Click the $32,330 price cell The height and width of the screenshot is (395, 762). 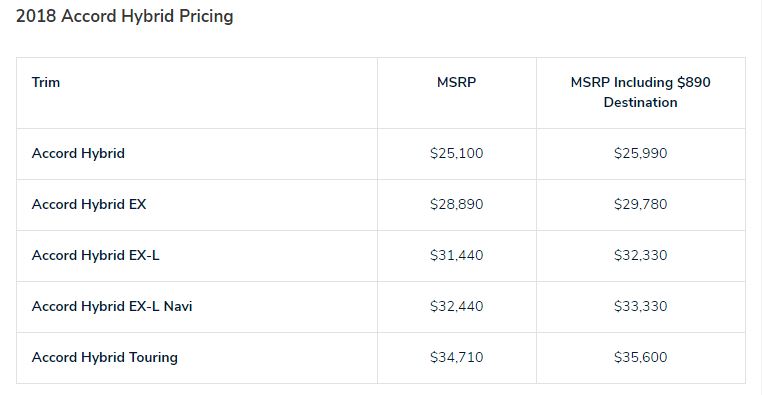(641, 256)
